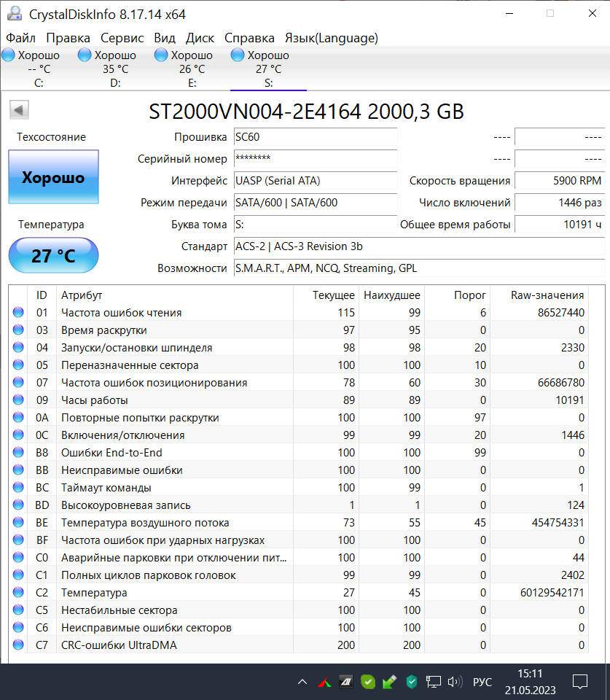Select raw value 86527440

[561, 313]
